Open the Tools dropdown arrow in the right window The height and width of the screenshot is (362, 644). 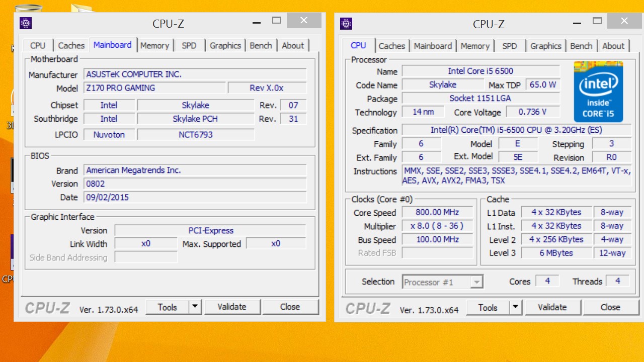[x=516, y=307]
